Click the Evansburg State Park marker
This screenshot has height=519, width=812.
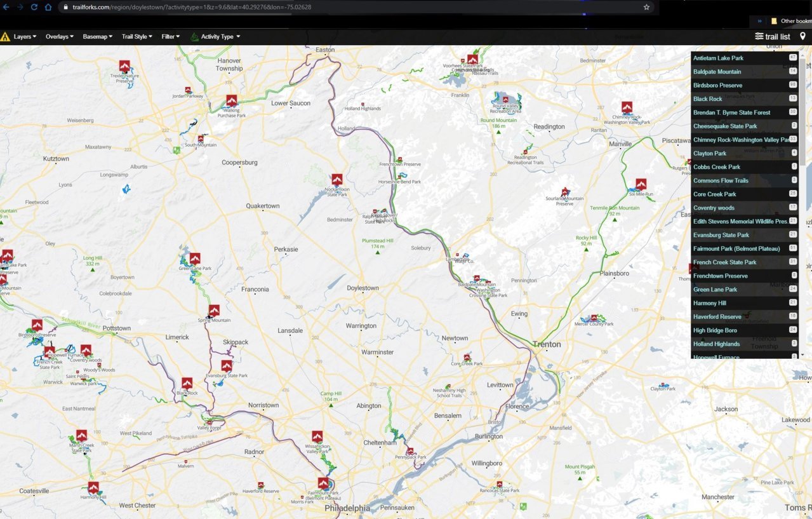pos(227,366)
